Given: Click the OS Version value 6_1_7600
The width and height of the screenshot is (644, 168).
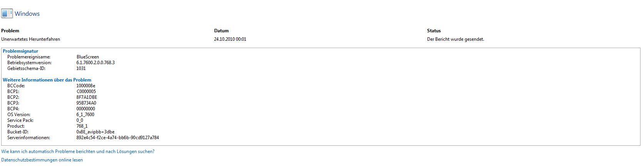Looking at the screenshot, I should pyautogui.click(x=86, y=115).
